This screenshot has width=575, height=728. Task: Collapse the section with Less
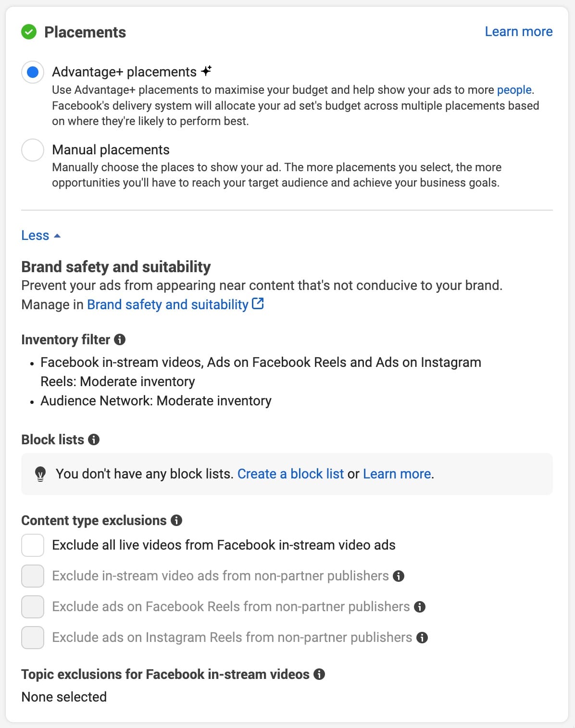(x=41, y=236)
